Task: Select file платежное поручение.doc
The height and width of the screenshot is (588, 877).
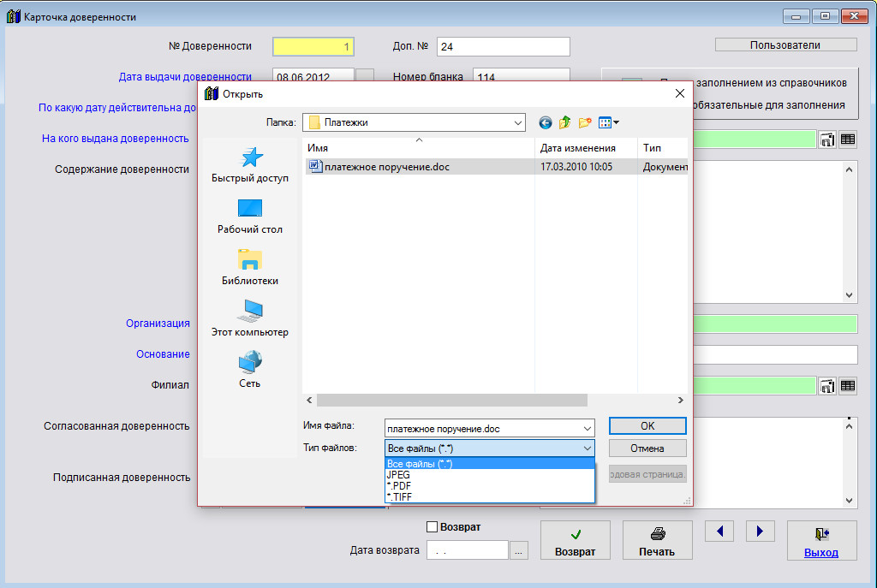Action: tap(387, 167)
